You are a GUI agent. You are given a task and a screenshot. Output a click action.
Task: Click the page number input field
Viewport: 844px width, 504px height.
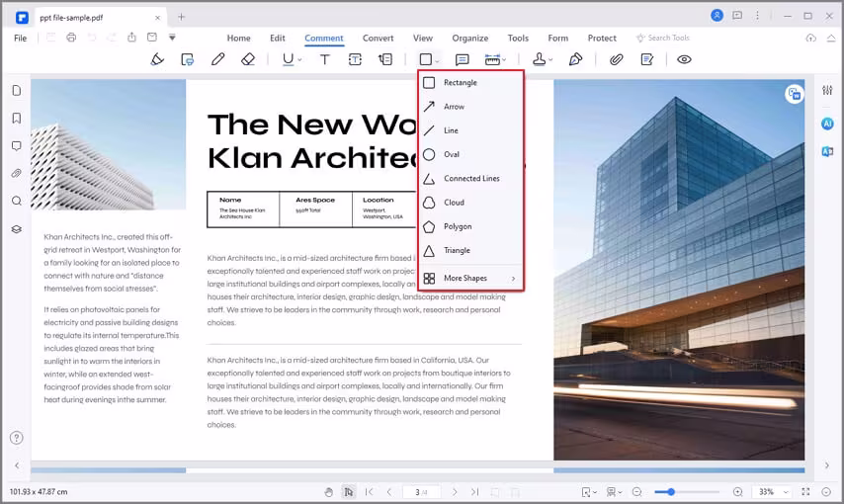click(x=421, y=491)
